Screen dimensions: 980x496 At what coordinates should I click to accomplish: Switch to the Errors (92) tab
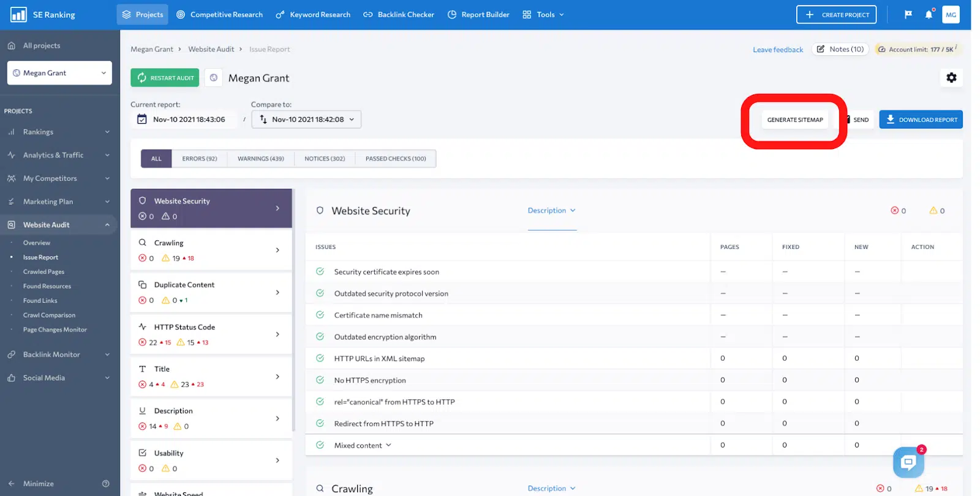coord(199,159)
